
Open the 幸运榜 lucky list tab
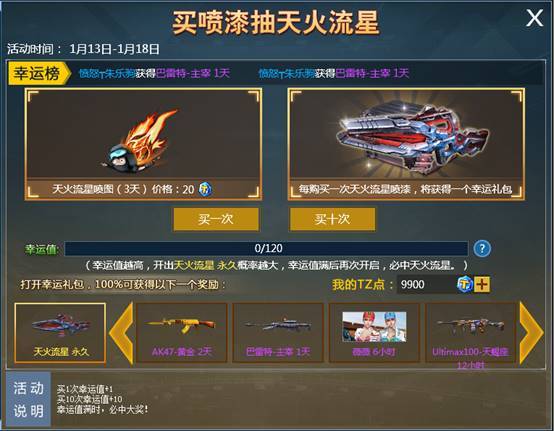39,73
